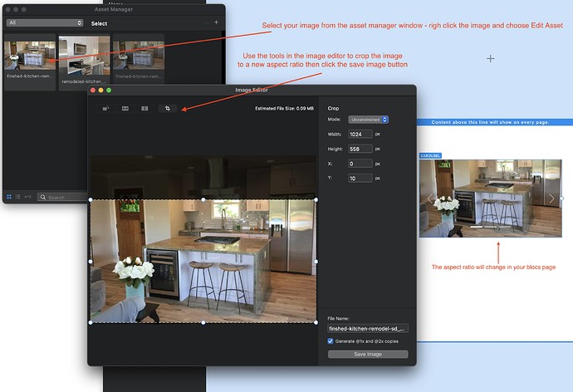Add a new asset with plus icon
573x392 pixels.
(x=216, y=22)
